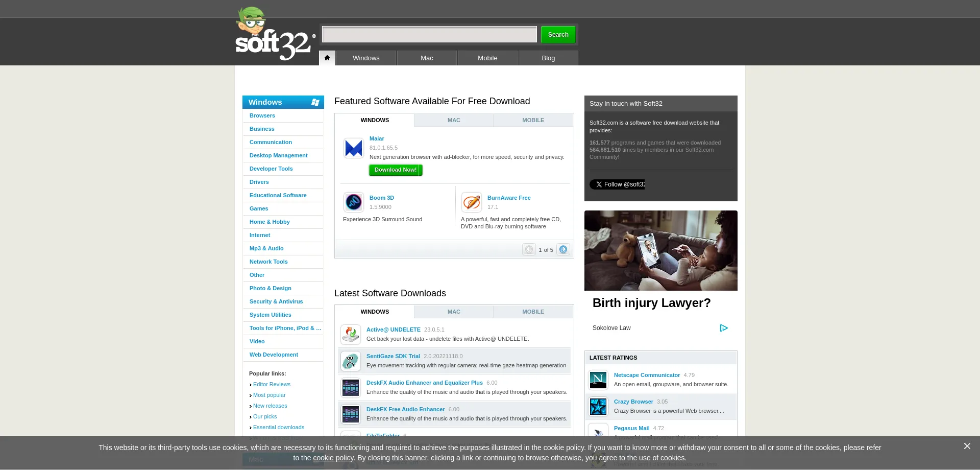
Task: Select the WINDOWS tab in Featured Software
Action: click(x=375, y=120)
